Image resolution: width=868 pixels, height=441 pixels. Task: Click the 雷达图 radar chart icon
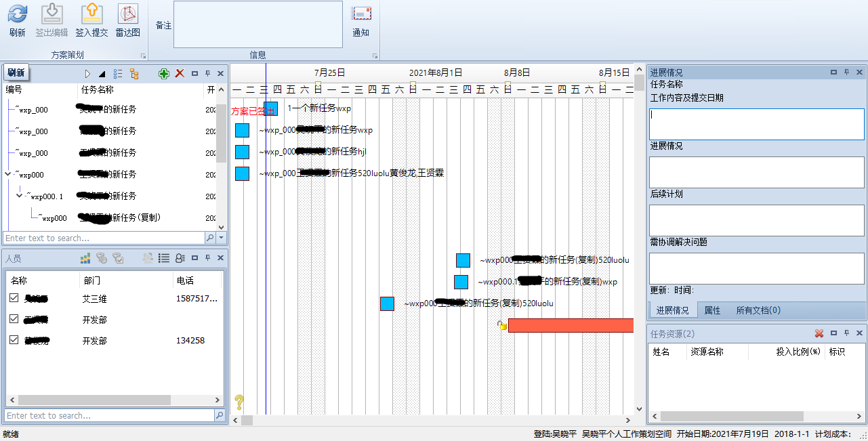point(128,14)
